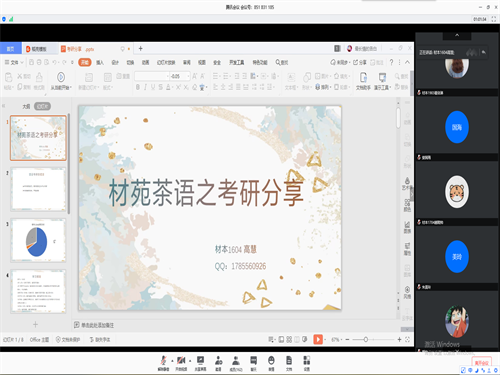Expand camera options arrow next to video icon
Viewport: 500px width, 375px height.
(x=190, y=361)
